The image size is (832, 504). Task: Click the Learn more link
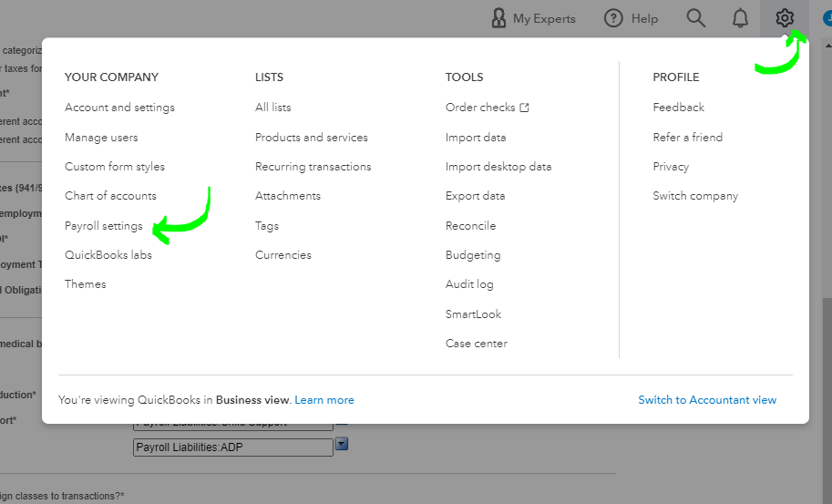tap(324, 400)
